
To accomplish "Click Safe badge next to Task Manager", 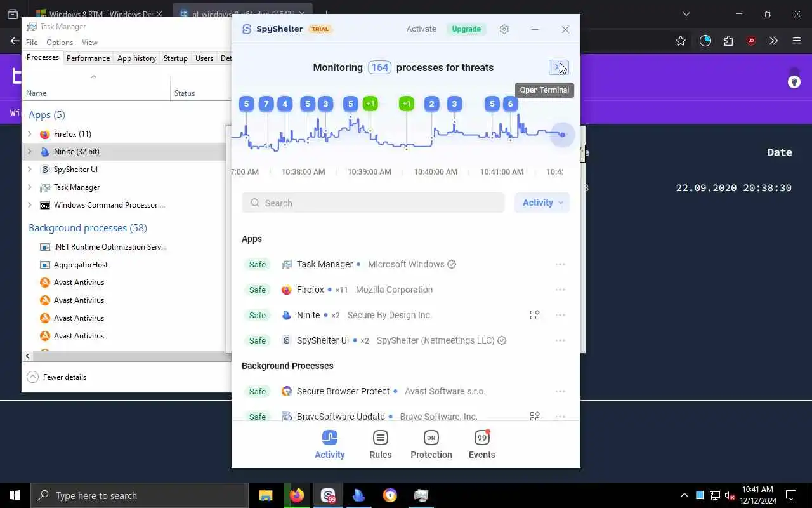I will 258,264.
